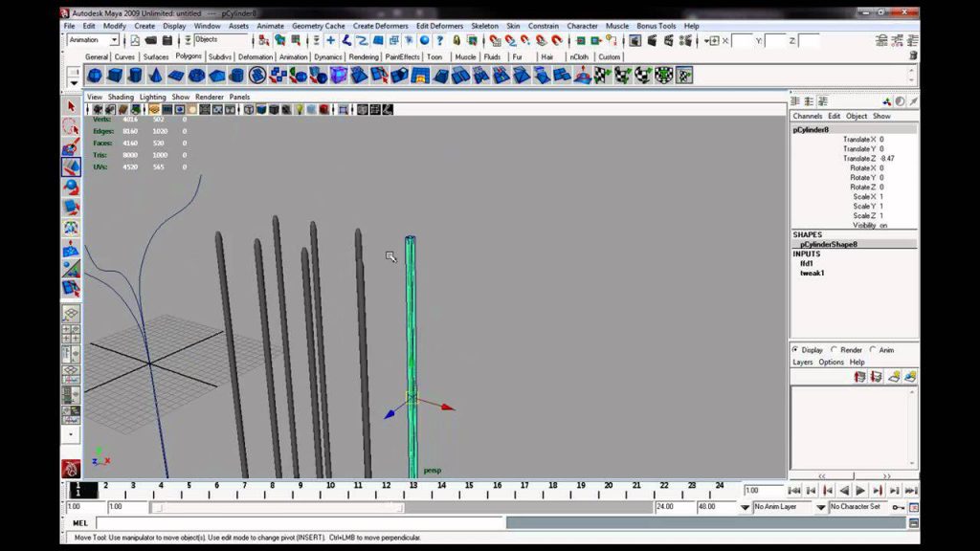Select the Render layer radio button
This screenshot has height=551, width=980.
coord(834,350)
